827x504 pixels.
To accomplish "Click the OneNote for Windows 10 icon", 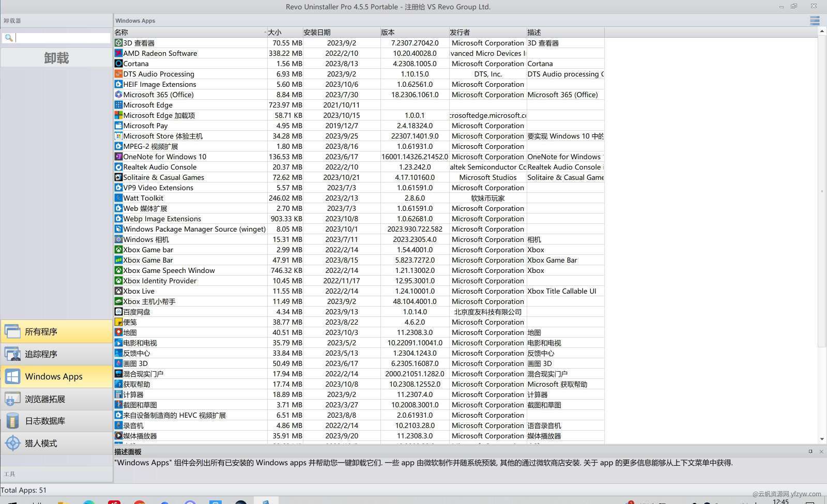I will coord(118,157).
